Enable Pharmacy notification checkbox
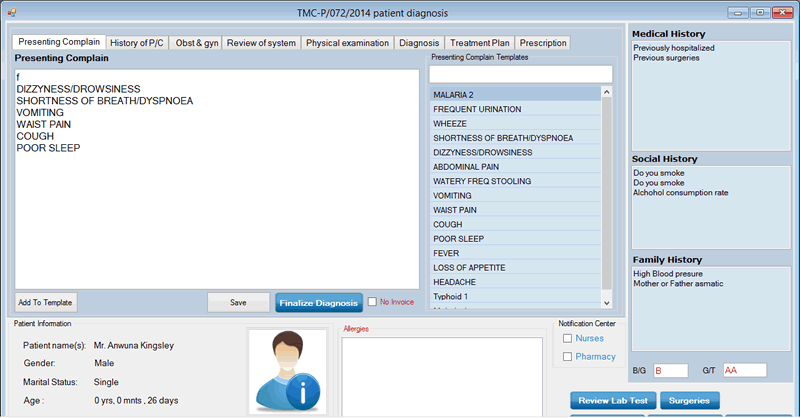This screenshot has width=800, height=418. tap(567, 357)
